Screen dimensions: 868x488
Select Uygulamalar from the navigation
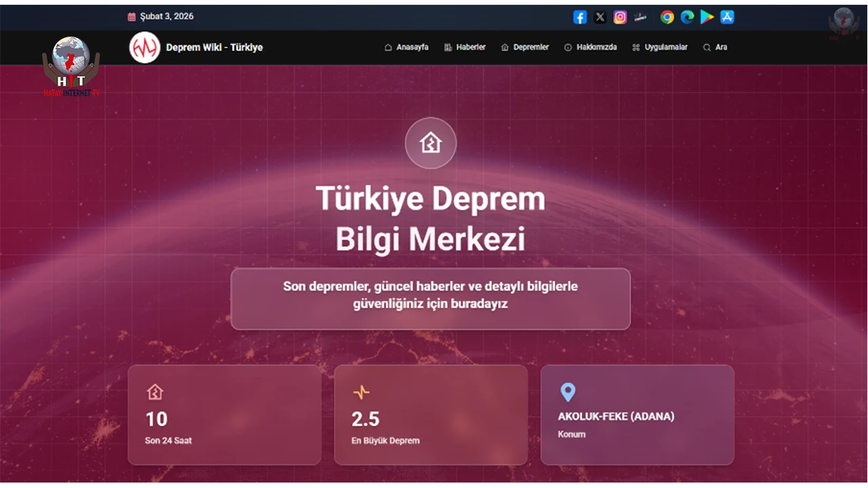660,47
